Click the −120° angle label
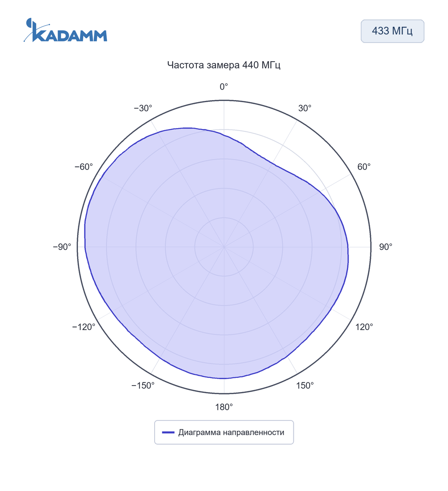The width and height of the screenshot is (448, 491). coord(84,327)
